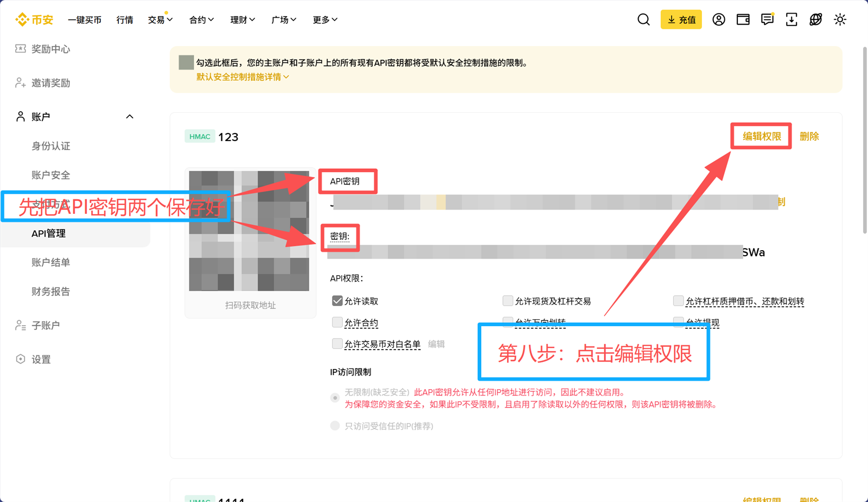Select 只访问受信任的IP(推荐) radio option
The height and width of the screenshot is (502, 868).
click(335, 426)
